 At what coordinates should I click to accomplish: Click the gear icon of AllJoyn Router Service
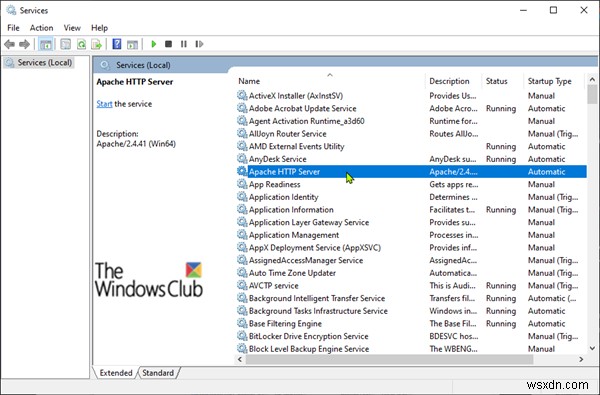tap(242, 133)
